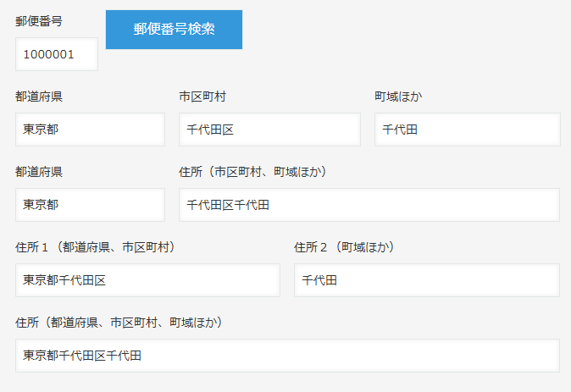The image size is (571, 392).
Task: Click the 都道府県 field beside 市区町村 field
Action: tap(90, 130)
